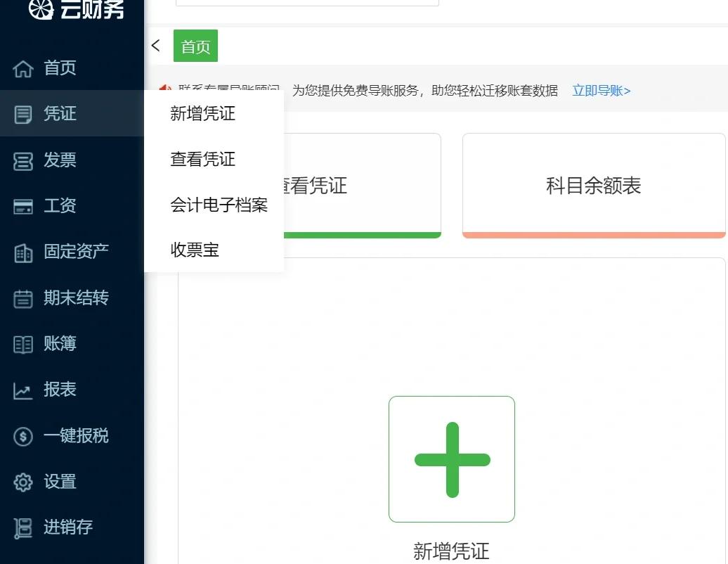This screenshot has width=728, height=564.
Task: Collapse the sidebar with the chevron arrow
Action: click(155, 45)
